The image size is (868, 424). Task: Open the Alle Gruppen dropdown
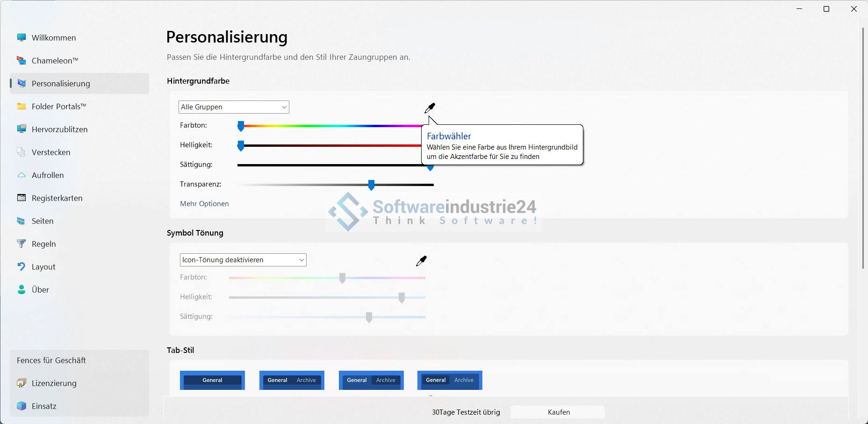pyautogui.click(x=234, y=107)
